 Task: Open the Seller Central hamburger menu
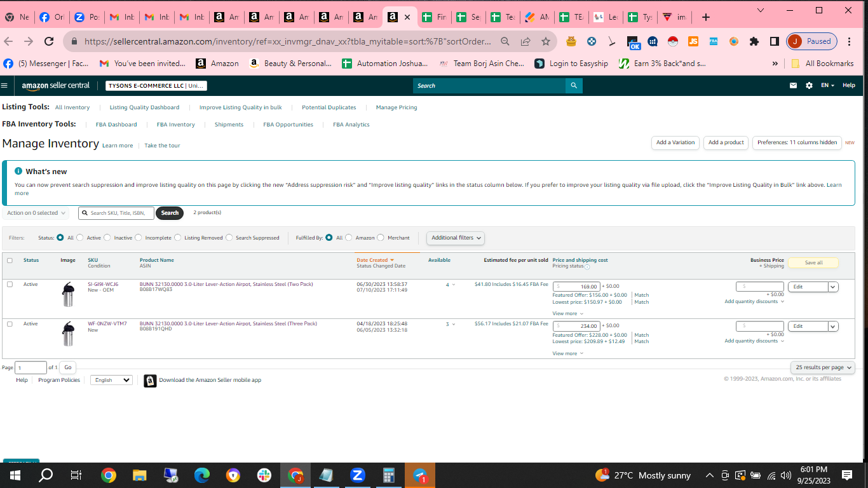[4, 85]
